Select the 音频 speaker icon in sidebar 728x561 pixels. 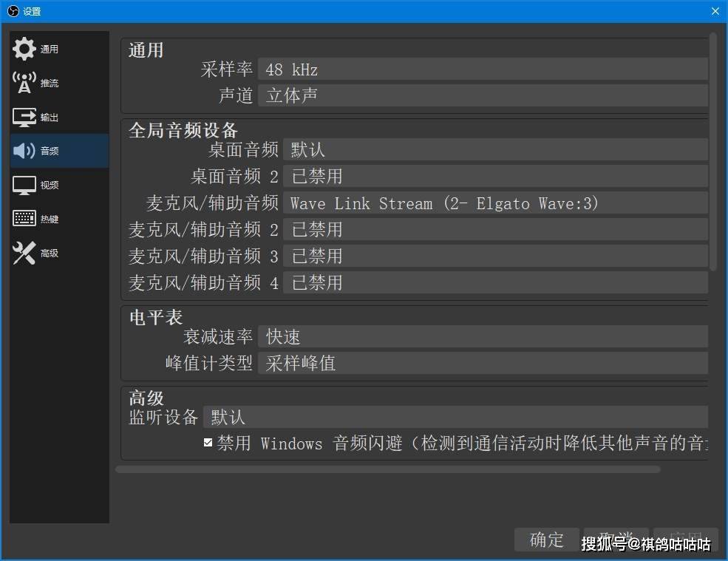point(24,151)
